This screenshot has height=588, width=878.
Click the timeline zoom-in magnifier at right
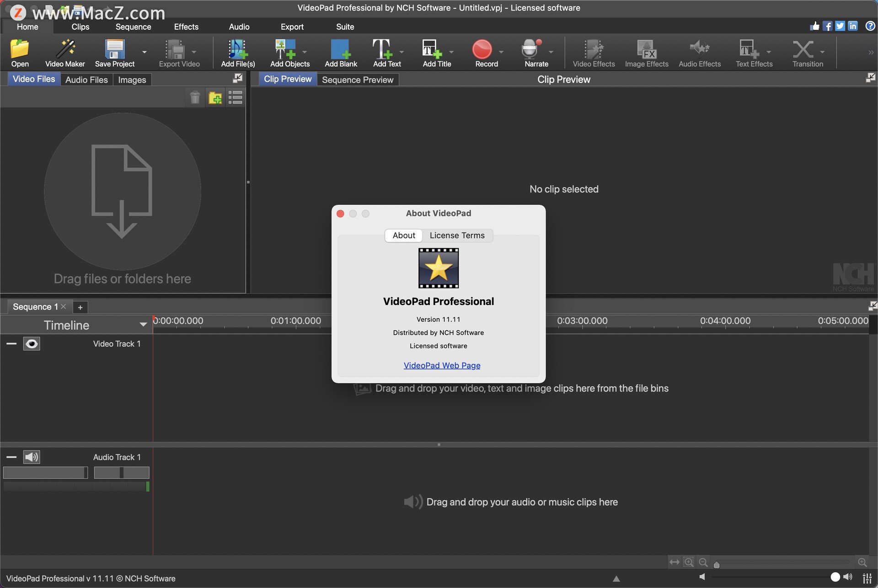(862, 562)
